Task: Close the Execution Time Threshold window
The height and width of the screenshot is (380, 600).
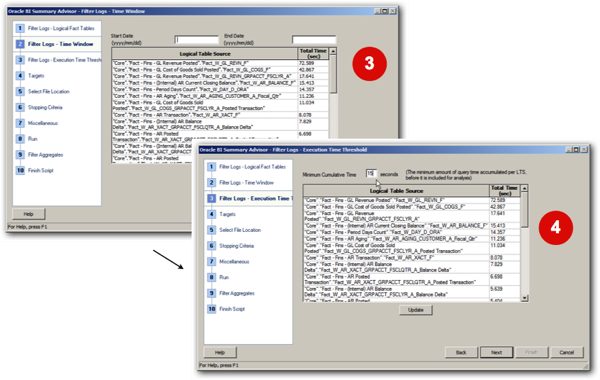Action: point(584,150)
